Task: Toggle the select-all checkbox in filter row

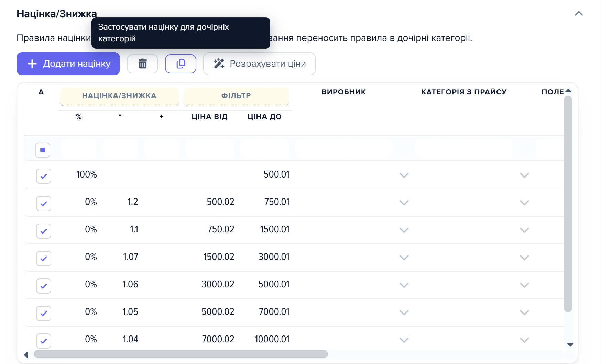Action: click(x=43, y=150)
